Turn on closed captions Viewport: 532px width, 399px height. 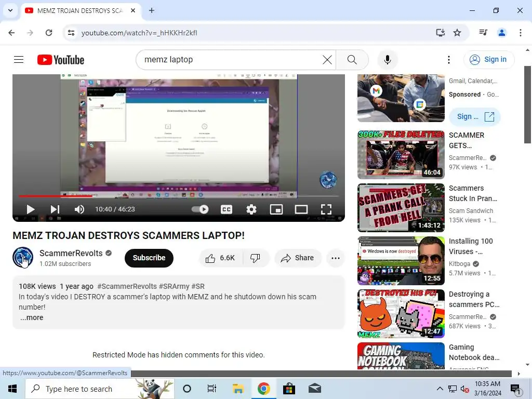[x=227, y=209]
